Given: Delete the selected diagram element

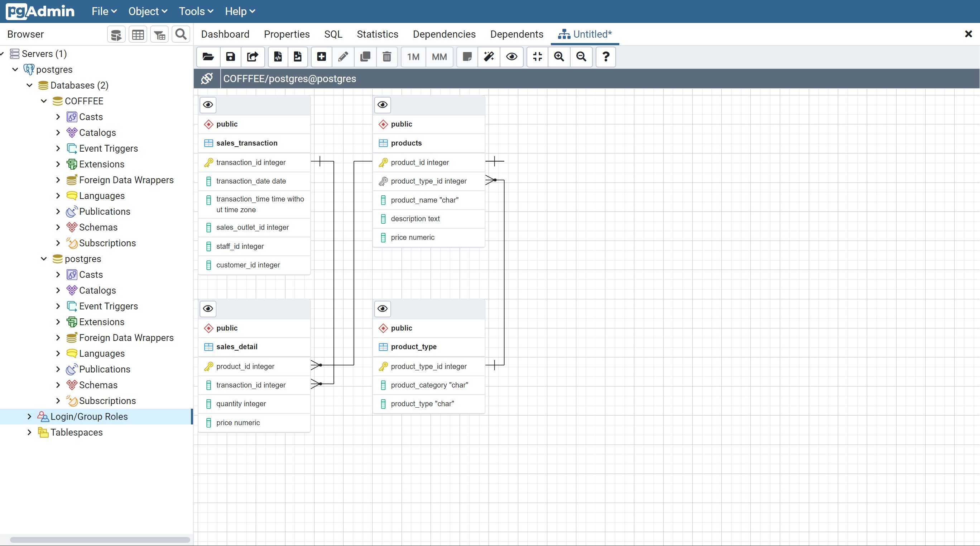Looking at the screenshot, I should 387,57.
